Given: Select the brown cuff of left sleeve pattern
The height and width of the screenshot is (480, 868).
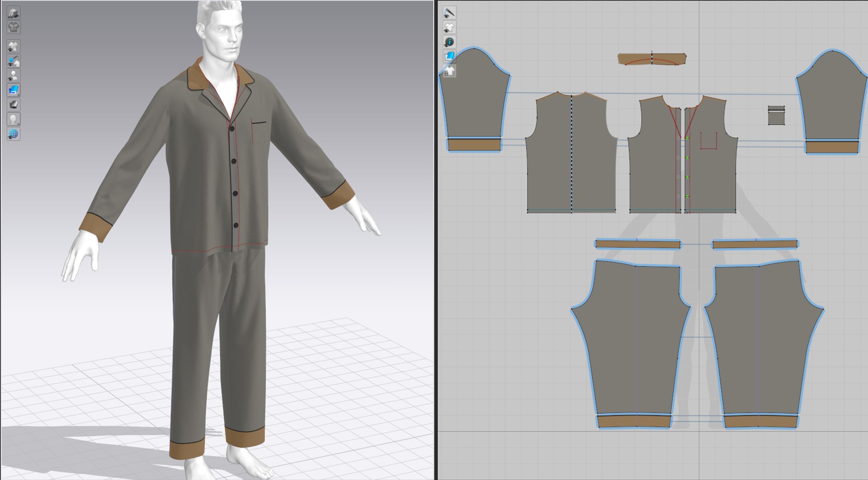Looking at the screenshot, I should click(474, 145).
